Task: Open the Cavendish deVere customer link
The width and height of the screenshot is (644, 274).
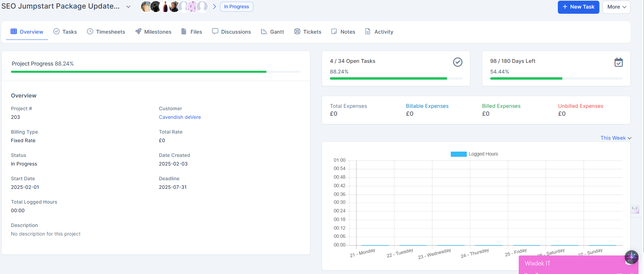Action: 180,117
